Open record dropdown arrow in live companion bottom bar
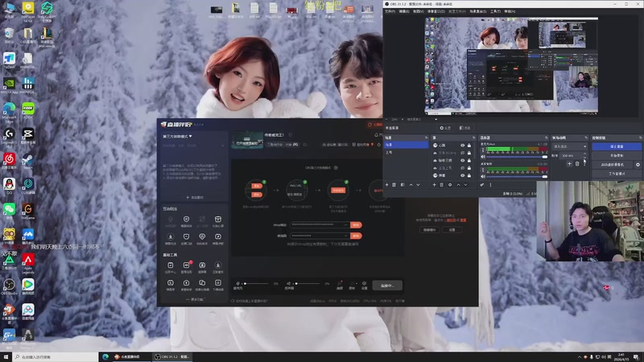Viewport: 644px width, 362px height. 357,284
